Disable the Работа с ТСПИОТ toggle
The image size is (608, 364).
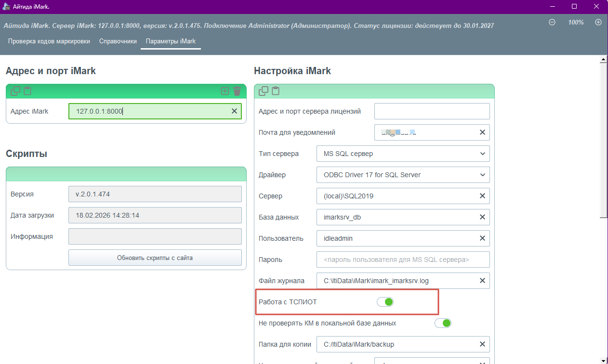[x=385, y=302]
